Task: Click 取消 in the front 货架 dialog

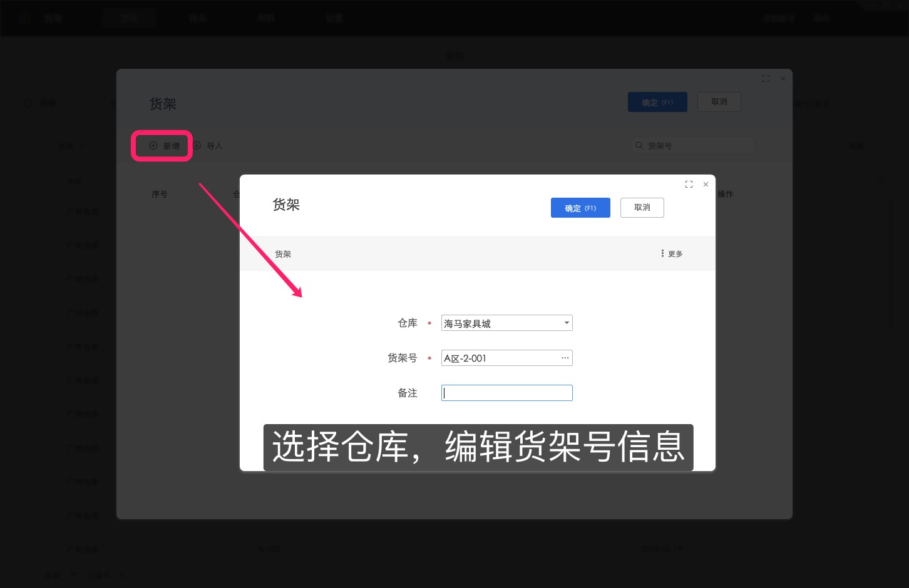Action: pyautogui.click(x=642, y=208)
